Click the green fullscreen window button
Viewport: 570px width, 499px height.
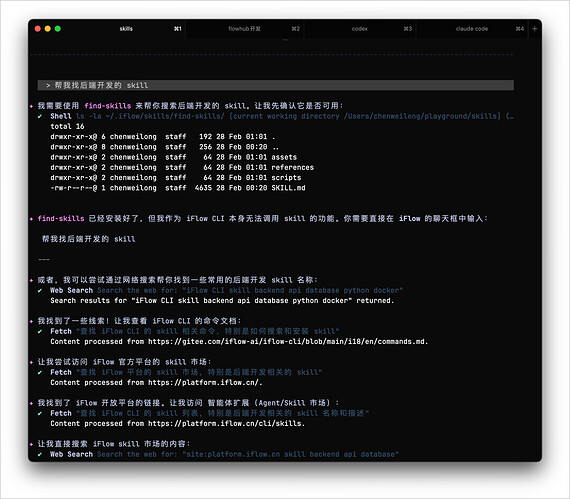click(x=58, y=29)
